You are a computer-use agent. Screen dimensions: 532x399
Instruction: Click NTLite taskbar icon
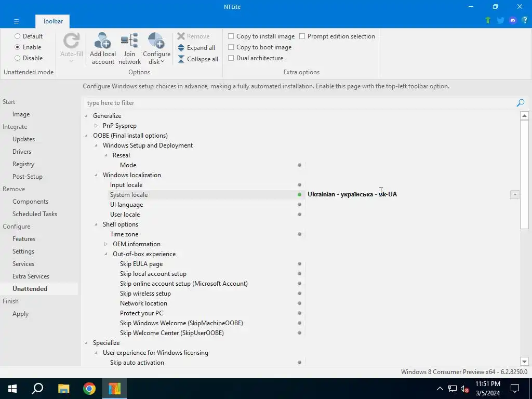[115, 389]
